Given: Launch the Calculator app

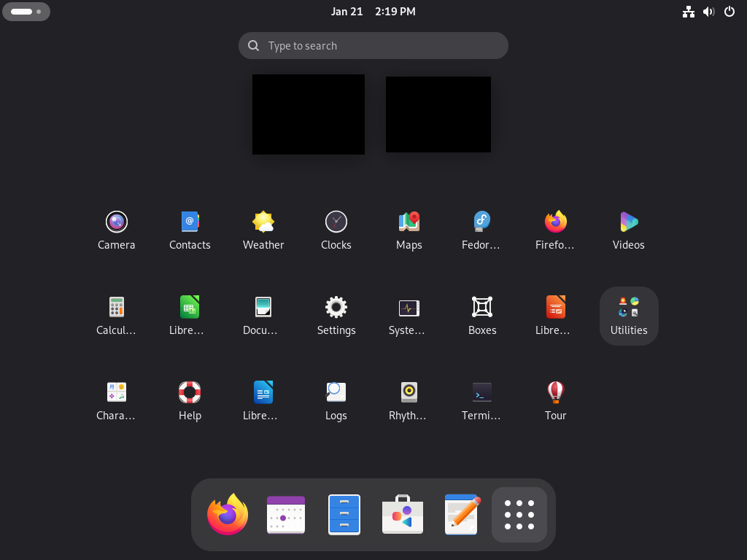Looking at the screenshot, I should click(x=116, y=316).
